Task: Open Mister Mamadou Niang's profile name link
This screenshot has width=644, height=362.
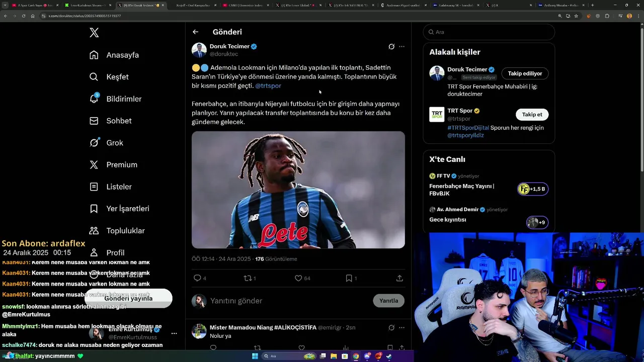Action: click(263, 327)
